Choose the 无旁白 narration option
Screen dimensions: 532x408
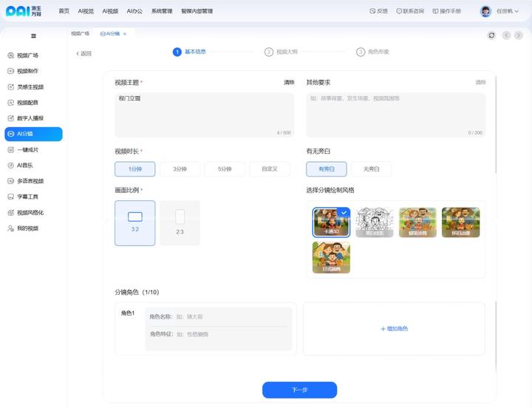pyautogui.click(x=371, y=169)
